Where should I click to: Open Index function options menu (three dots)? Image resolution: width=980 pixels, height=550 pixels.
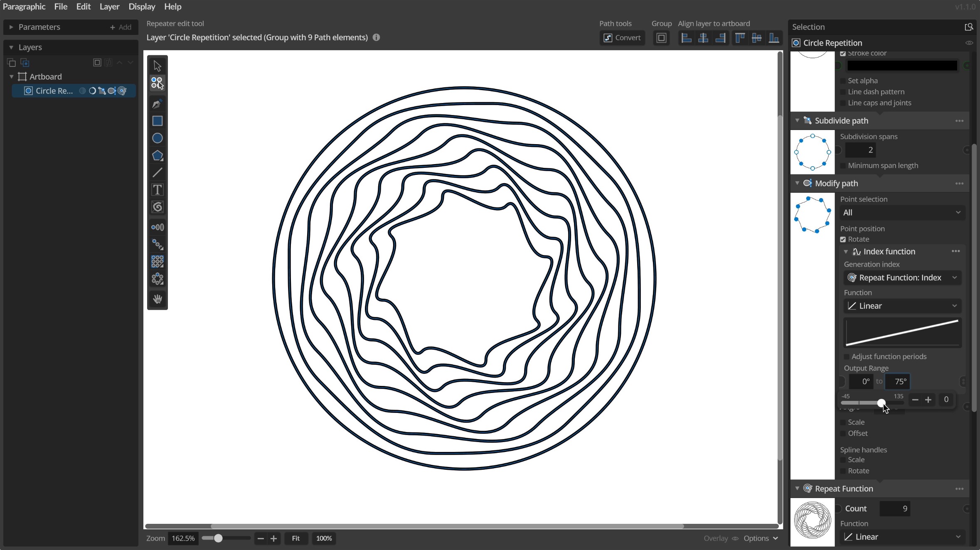(955, 251)
